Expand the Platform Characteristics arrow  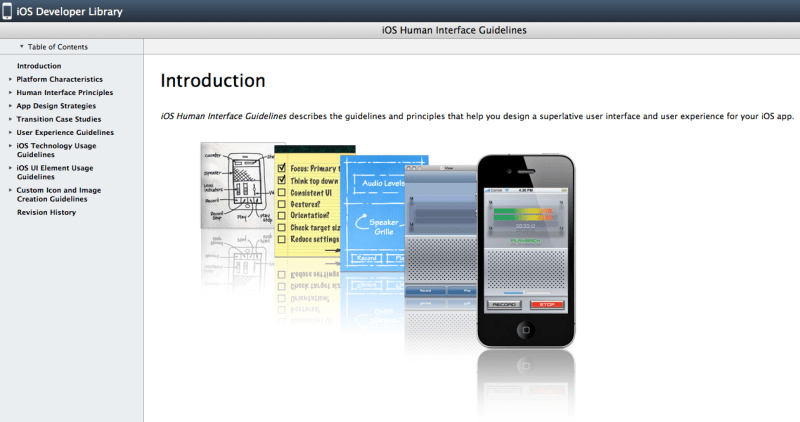click(x=10, y=79)
